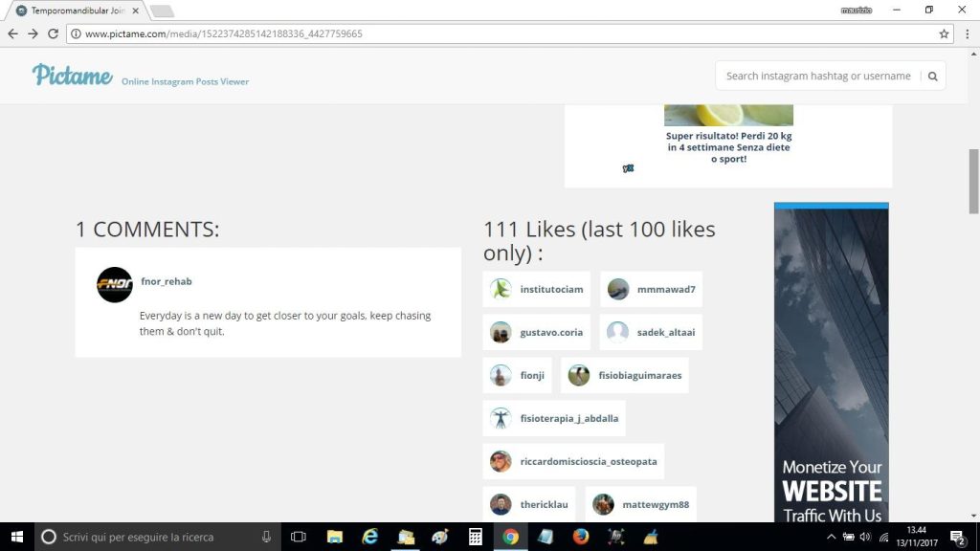The image size is (980, 551).
Task: Click the taskbar microphone icon
Action: click(266, 537)
